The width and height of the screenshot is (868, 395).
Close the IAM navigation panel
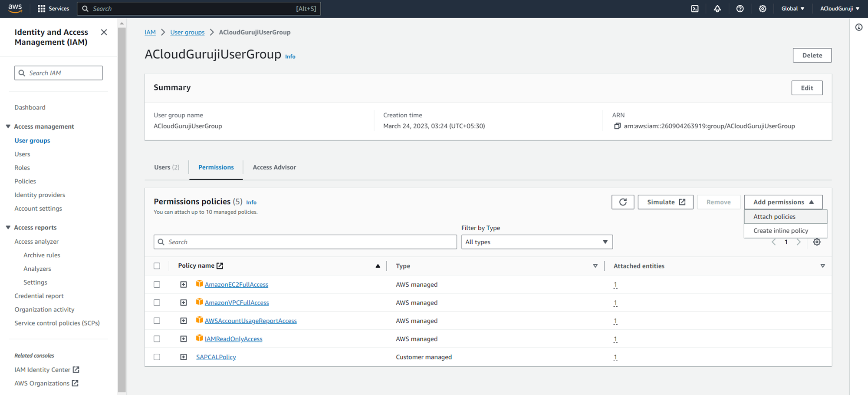point(104,32)
